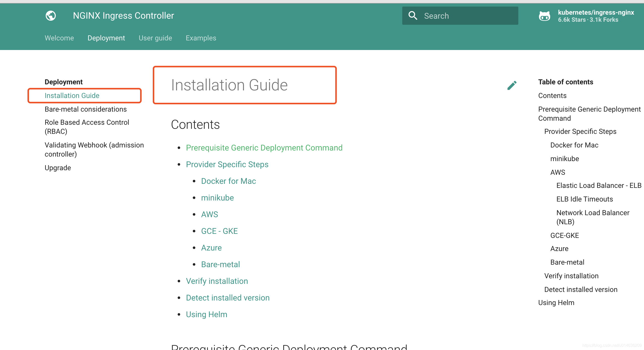Follow Azure link in contents list
The image size is (644, 350).
[211, 248]
